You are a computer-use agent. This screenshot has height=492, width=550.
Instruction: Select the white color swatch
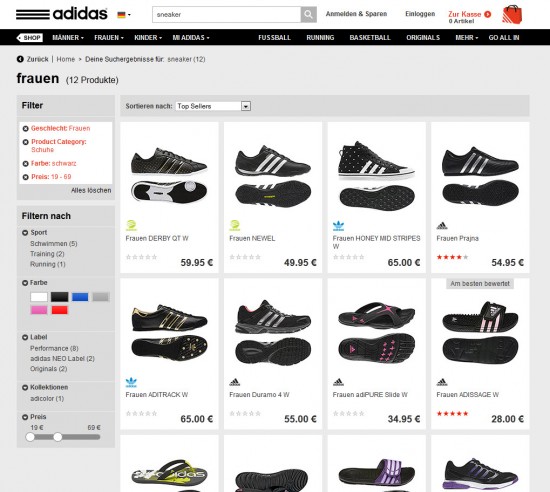[39, 297]
